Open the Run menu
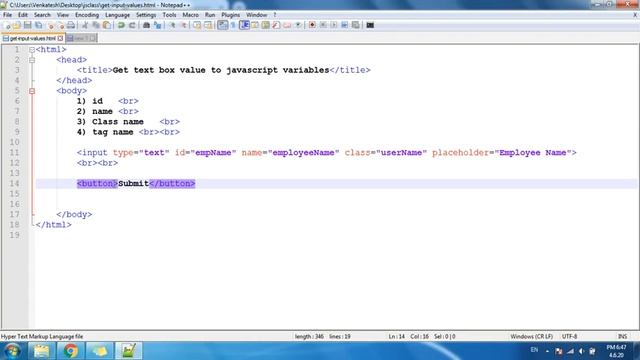The image size is (640, 360). 210,15
